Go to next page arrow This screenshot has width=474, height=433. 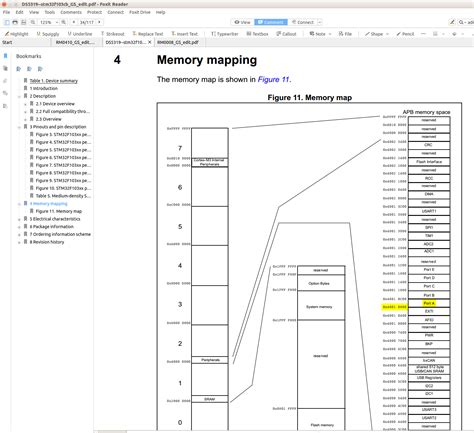[x=99, y=22]
